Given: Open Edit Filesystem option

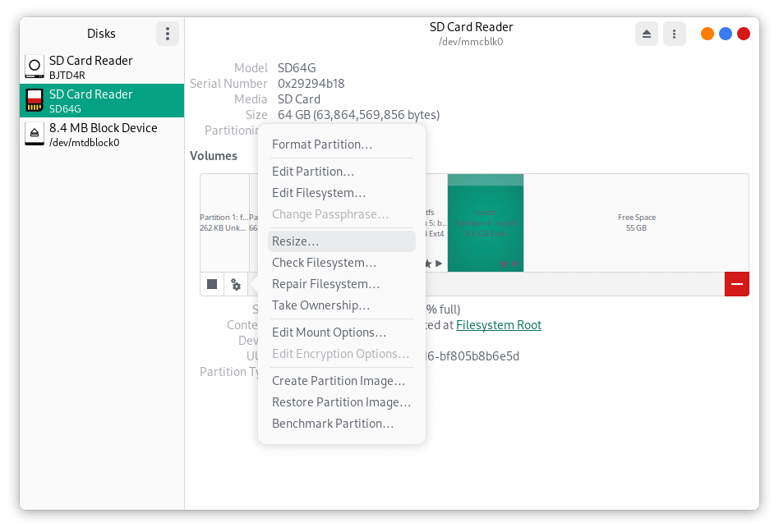Looking at the screenshot, I should coord(319,193).
